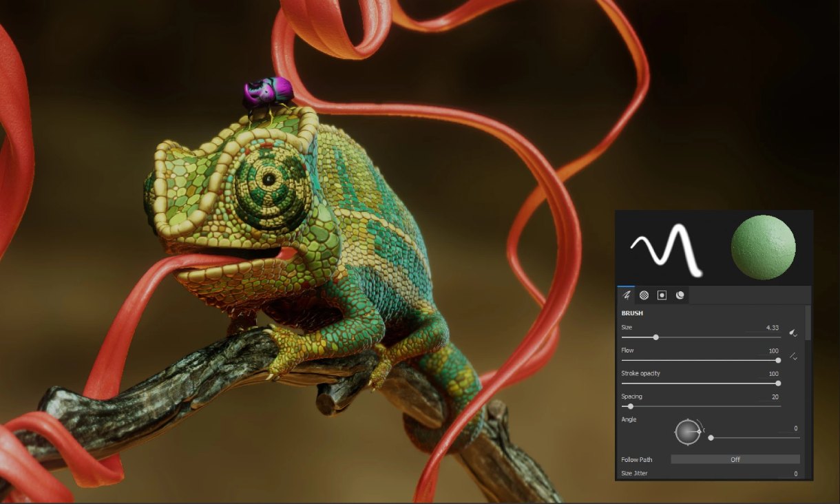Click the circular Angle dial control
The width and height of the screenshot is (840, 504).
click(x=687, y=432)
